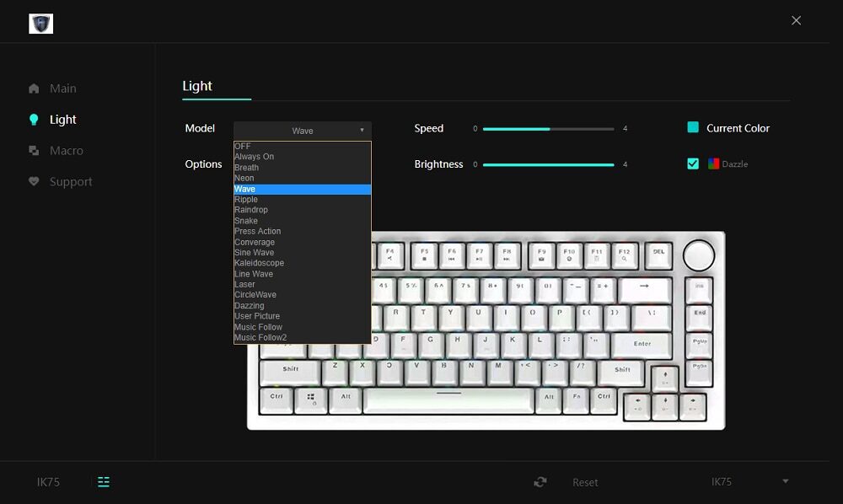Click the Current Color swatch toggle
The width and height of the screenshot is (843, 504).
[x=693, y=127]
